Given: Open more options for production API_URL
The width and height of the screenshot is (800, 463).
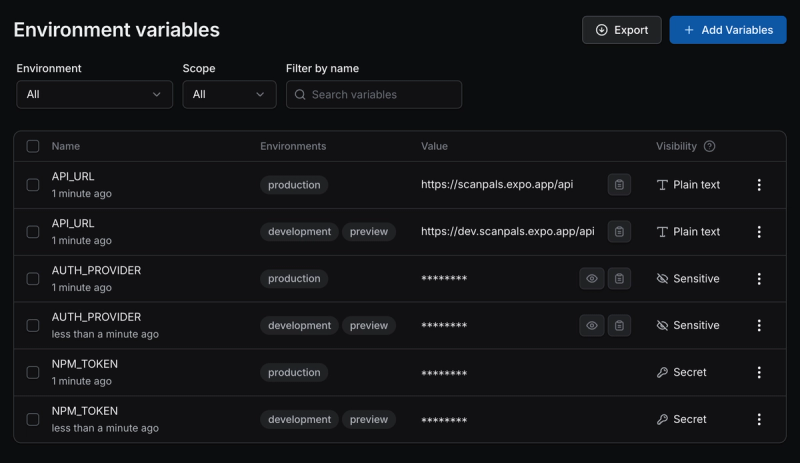Looking at the screenshot, I should pyautogui.click(x=759, y=185).
